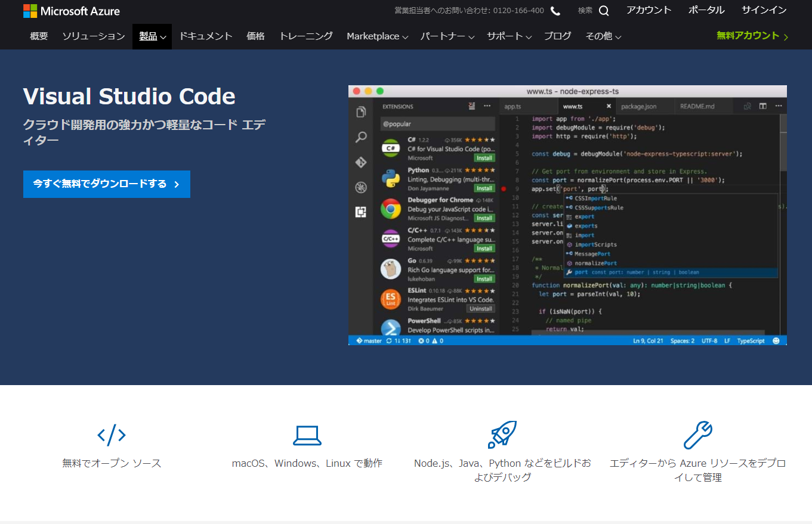
Task: Click the サインイン link
Action: pyautogui.click(x=764, y=10)
